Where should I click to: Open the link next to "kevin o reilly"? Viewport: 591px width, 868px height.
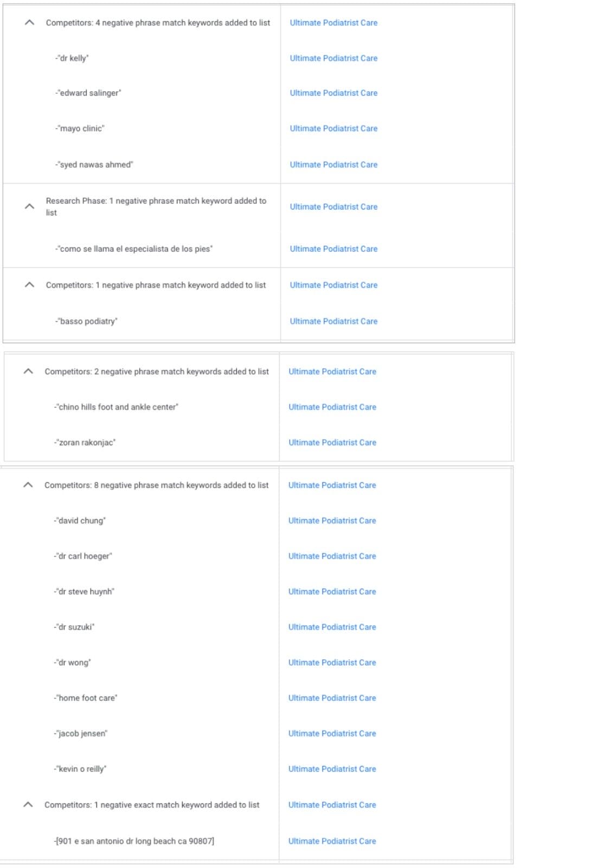332,769
